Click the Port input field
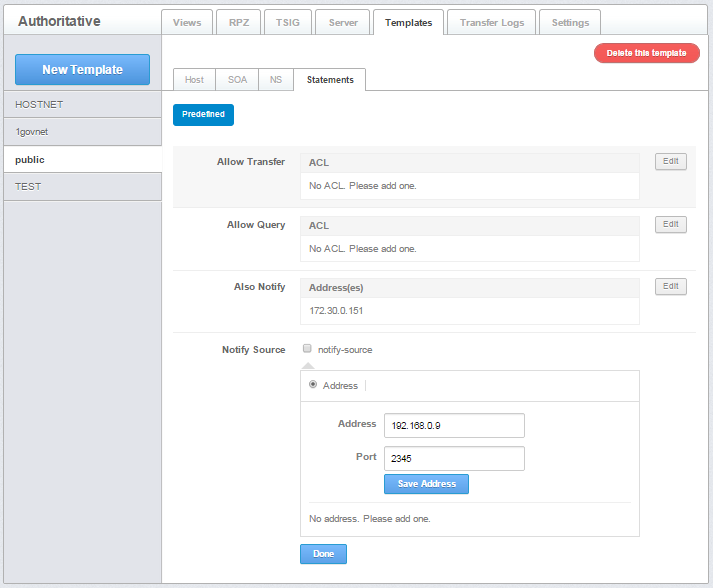The image size is (713, 588). [x=454, y=458]
